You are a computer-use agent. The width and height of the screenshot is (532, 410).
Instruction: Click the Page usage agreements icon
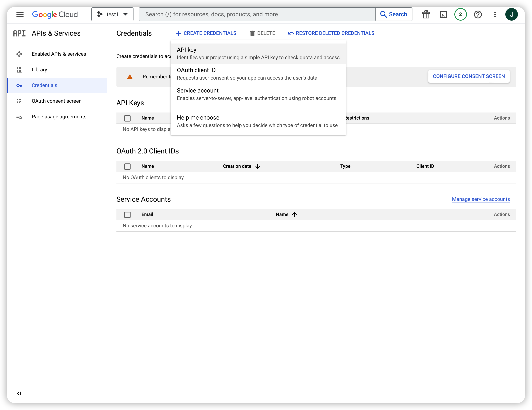click(x=19, y=117)
